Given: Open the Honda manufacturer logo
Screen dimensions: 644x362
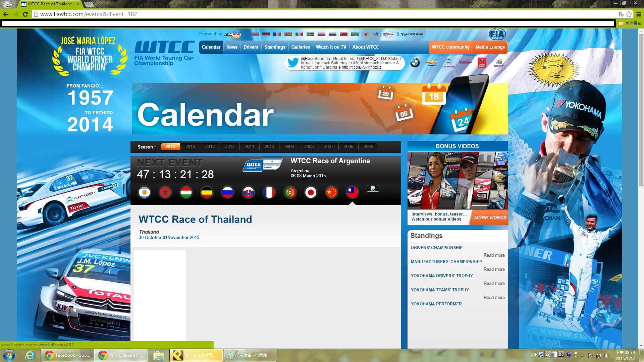Looking at the screenshot, I should (x=465, y=62).
